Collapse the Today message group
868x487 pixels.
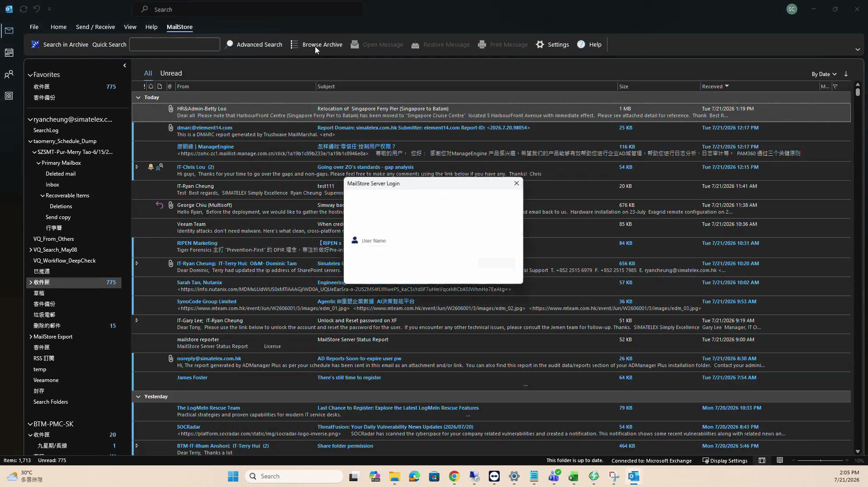[138, 97]
